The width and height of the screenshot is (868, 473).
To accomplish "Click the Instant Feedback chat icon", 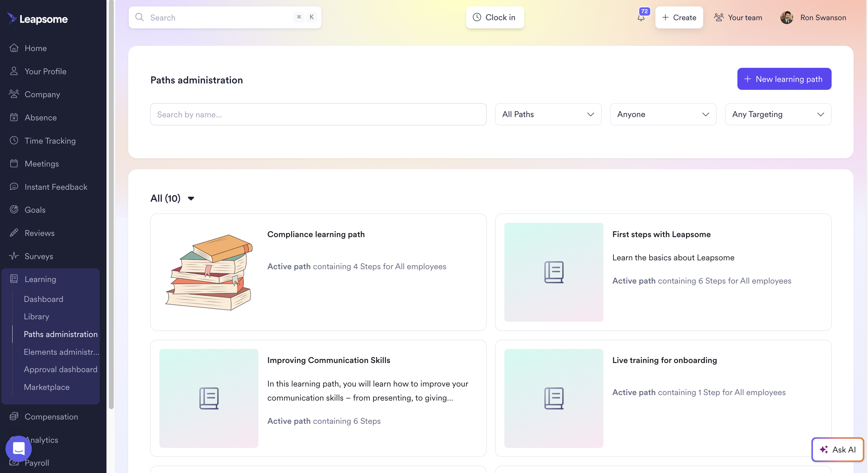I will (x=14, y=186).
